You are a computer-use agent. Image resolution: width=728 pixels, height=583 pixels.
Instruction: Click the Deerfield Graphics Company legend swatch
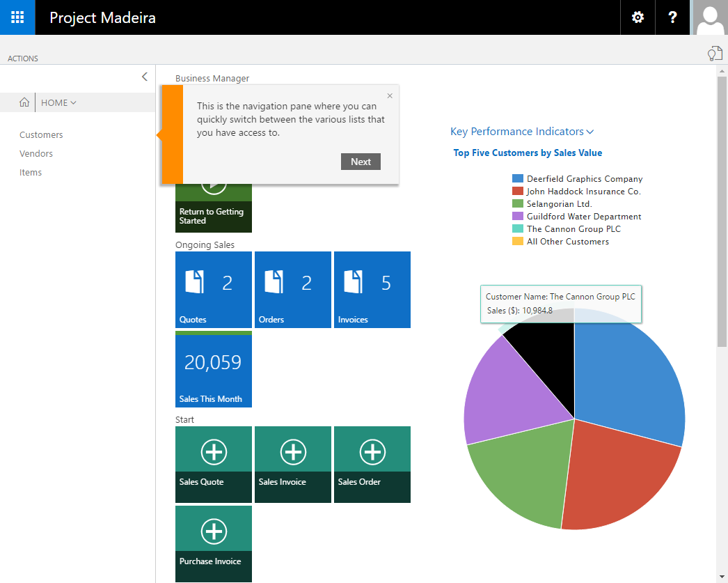tap(517, 179)
